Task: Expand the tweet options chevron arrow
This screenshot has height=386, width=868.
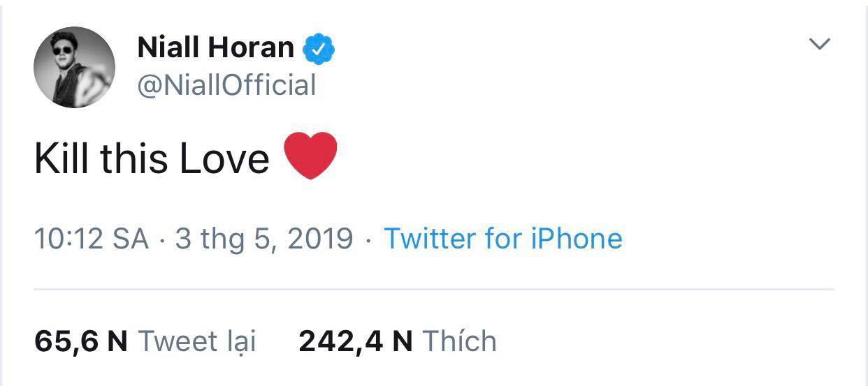Action: pos(818,45)
